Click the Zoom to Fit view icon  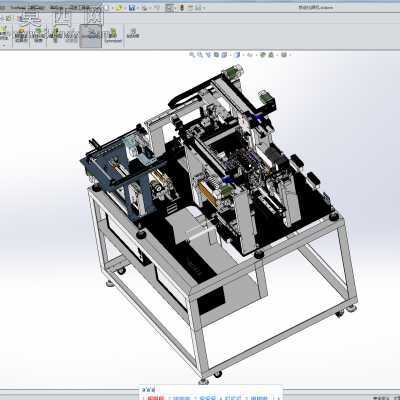point(192,55)
